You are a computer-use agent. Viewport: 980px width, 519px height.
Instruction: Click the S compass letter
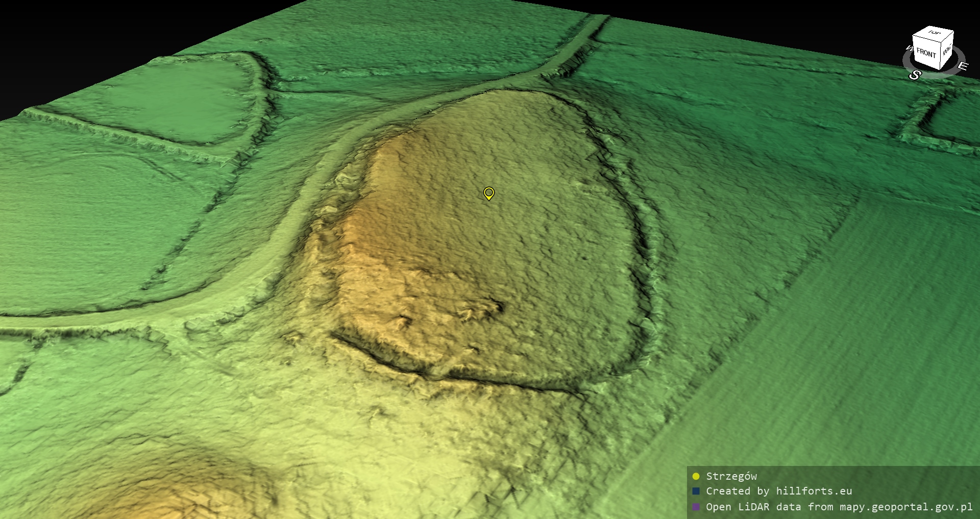914,76
